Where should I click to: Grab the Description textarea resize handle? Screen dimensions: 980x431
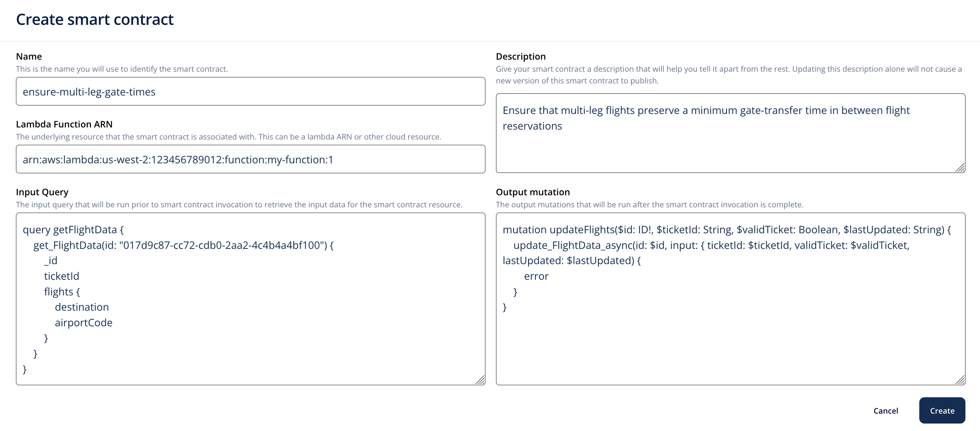point(960,168)
